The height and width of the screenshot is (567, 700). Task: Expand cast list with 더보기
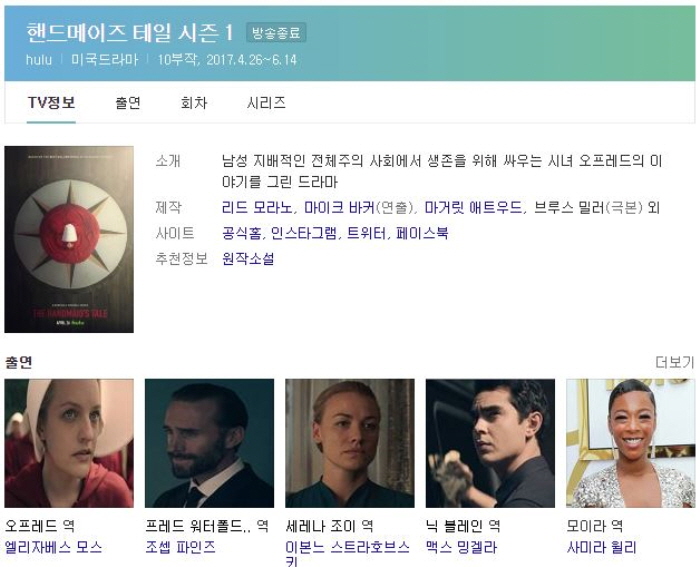click(x=675, y=362)
